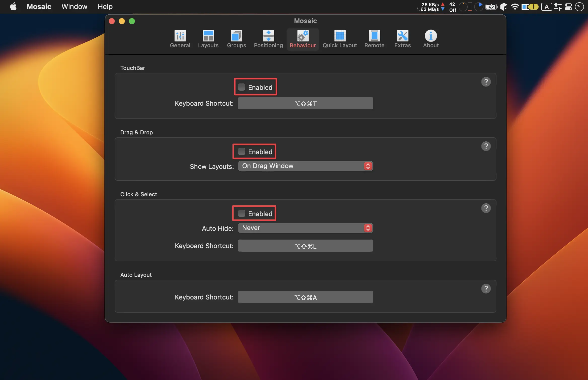Open Auto Layout section help

(486, 289)
